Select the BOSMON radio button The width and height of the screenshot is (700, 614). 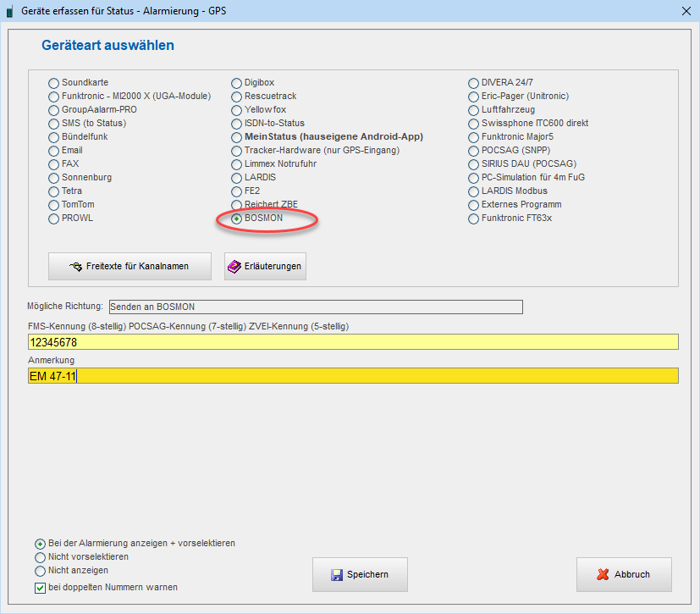[x=238, y=218]
